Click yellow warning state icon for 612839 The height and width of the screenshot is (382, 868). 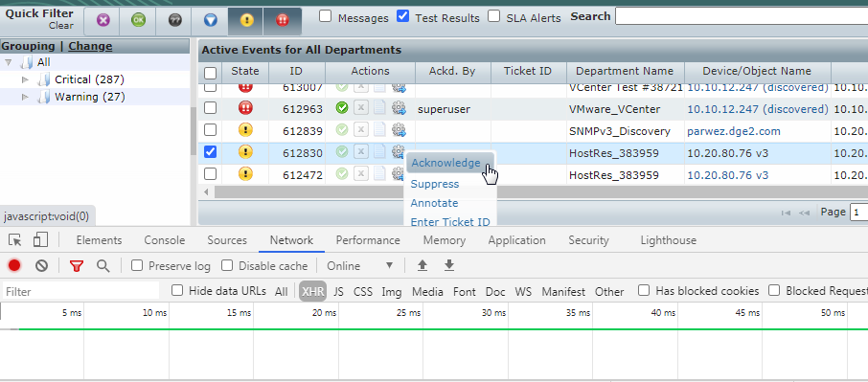245,130
